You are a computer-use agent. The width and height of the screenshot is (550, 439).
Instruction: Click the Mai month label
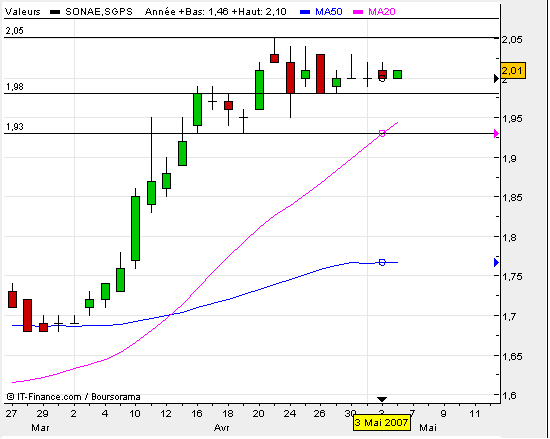(x=428, y=427)
